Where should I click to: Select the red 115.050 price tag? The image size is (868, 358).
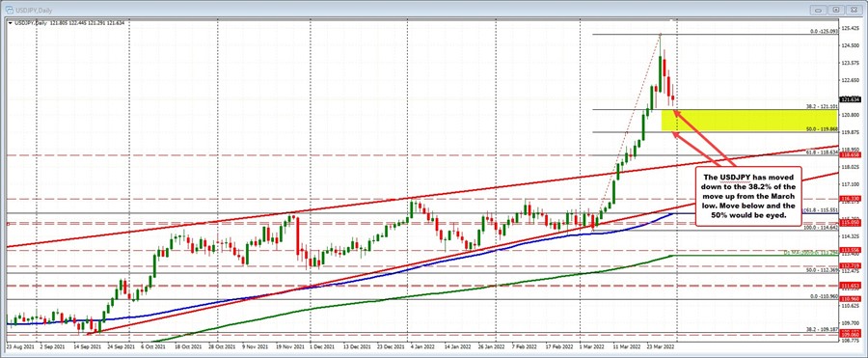850,222
